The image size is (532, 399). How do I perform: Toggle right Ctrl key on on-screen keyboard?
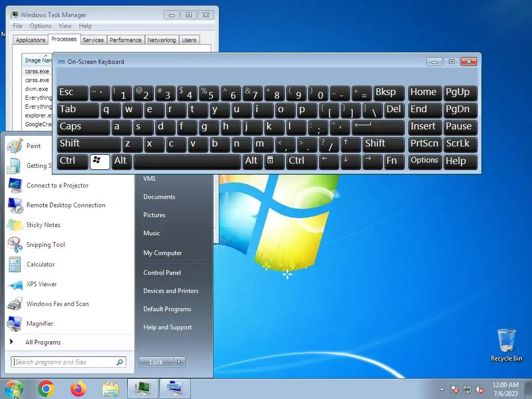(302, 162)
